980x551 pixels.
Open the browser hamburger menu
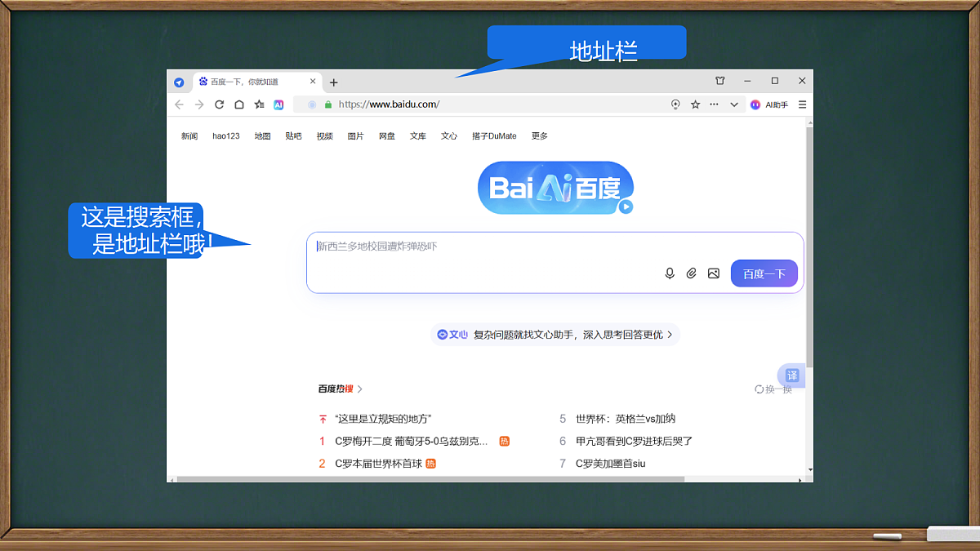(802, 104)
